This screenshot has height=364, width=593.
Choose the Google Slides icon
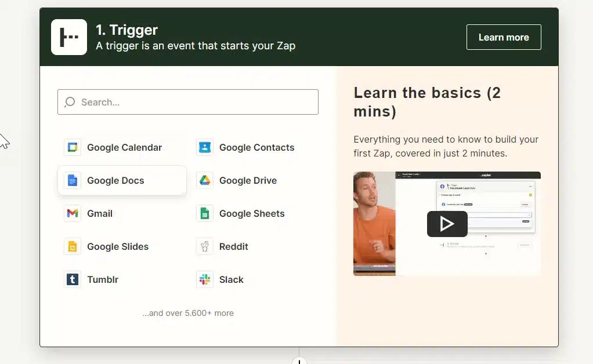point(73,246)
